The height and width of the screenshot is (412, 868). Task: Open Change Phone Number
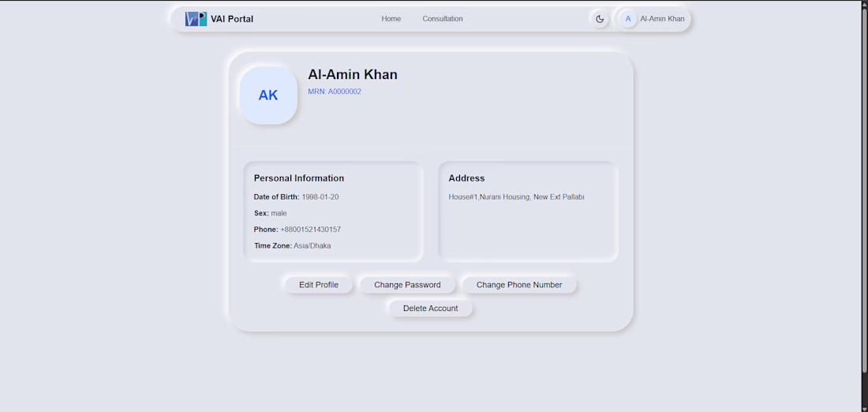[519, 285]
